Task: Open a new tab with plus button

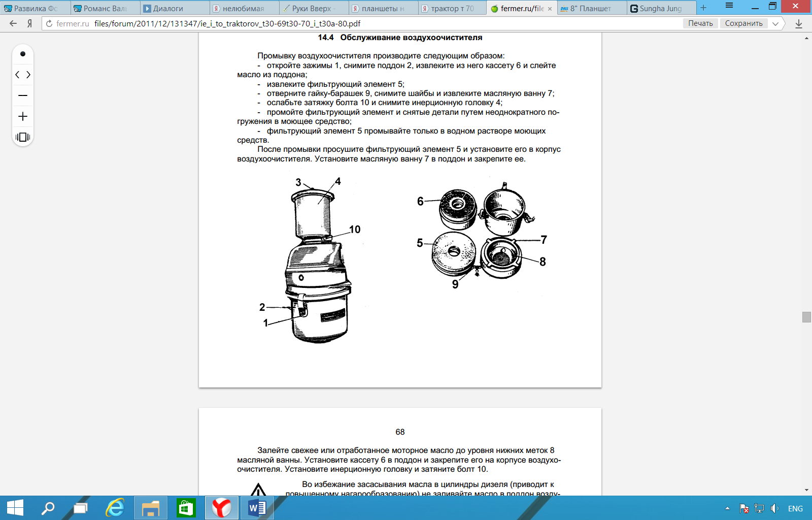Action: (x=703, y=8)
